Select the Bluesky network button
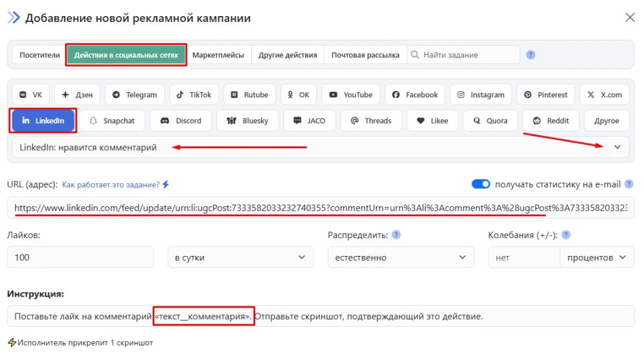 click(x=247, y=121)
